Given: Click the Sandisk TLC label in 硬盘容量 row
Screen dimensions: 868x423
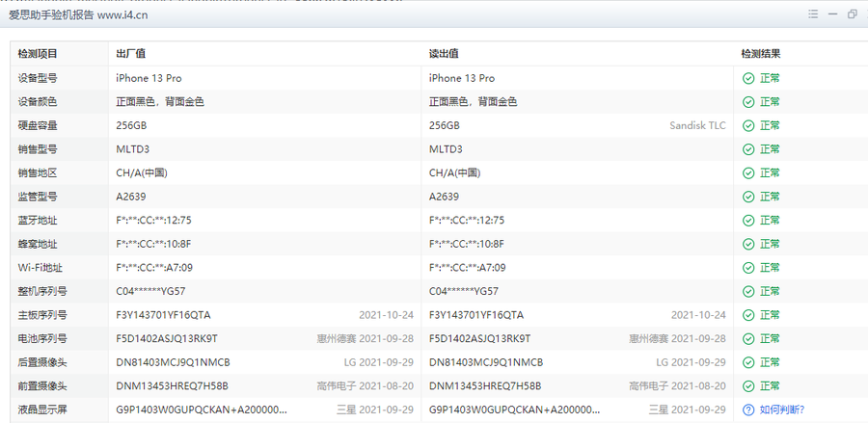Looking at the screenshot, I should (697, 125).
